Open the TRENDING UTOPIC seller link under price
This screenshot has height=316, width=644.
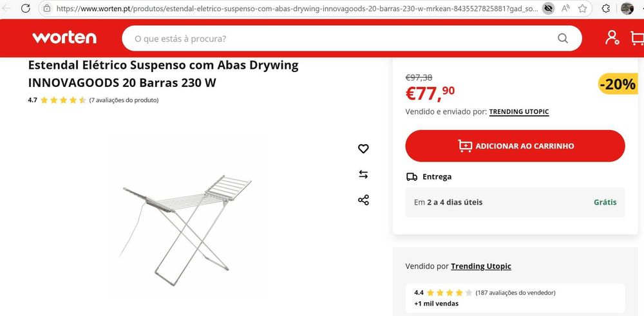(519, 112)
